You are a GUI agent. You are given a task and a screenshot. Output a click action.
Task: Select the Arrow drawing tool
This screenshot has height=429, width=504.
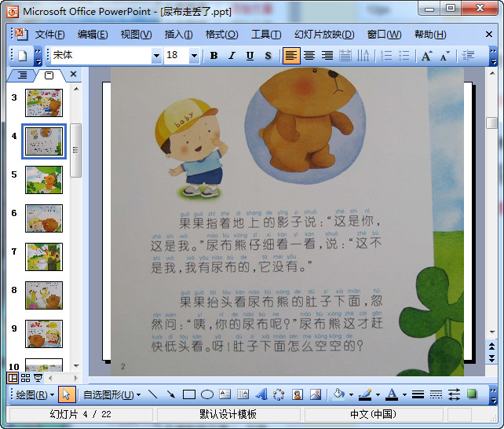[x=170, y=394]
